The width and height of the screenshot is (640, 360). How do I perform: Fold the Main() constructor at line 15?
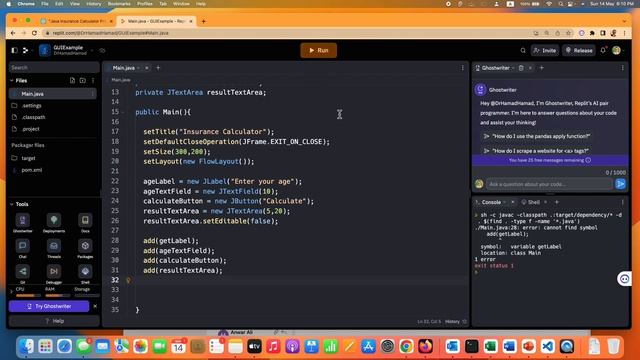tap(124, 112)
